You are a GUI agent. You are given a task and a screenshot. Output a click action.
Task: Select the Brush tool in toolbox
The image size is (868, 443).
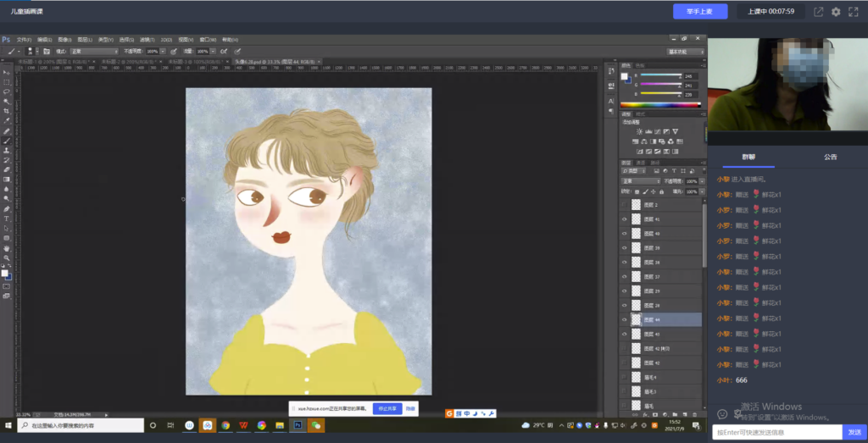pyautogui.click(x=7, y=141)
